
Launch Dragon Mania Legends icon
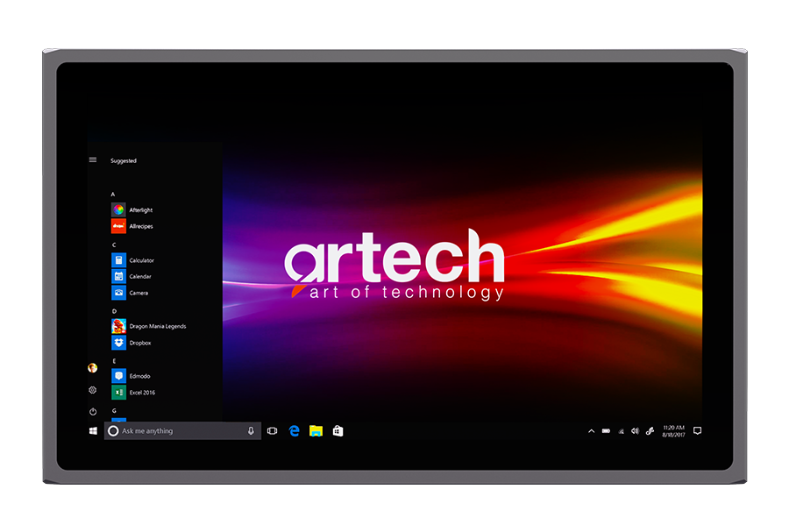click(118, 326)
